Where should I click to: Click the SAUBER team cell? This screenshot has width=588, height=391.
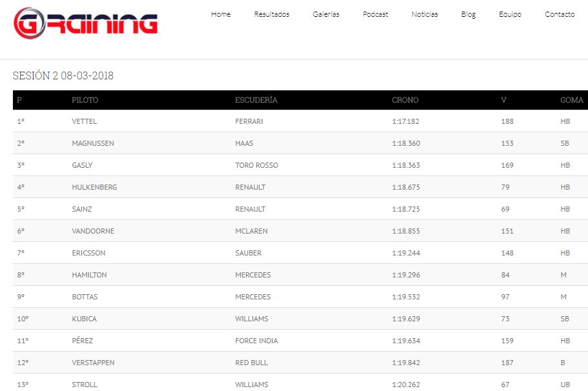point(248,253)
